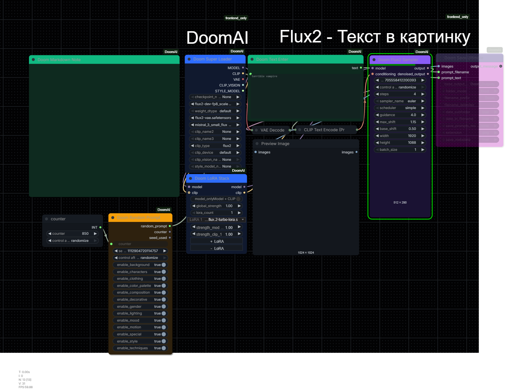Open sampler control after randomize selector

point(400,87)
